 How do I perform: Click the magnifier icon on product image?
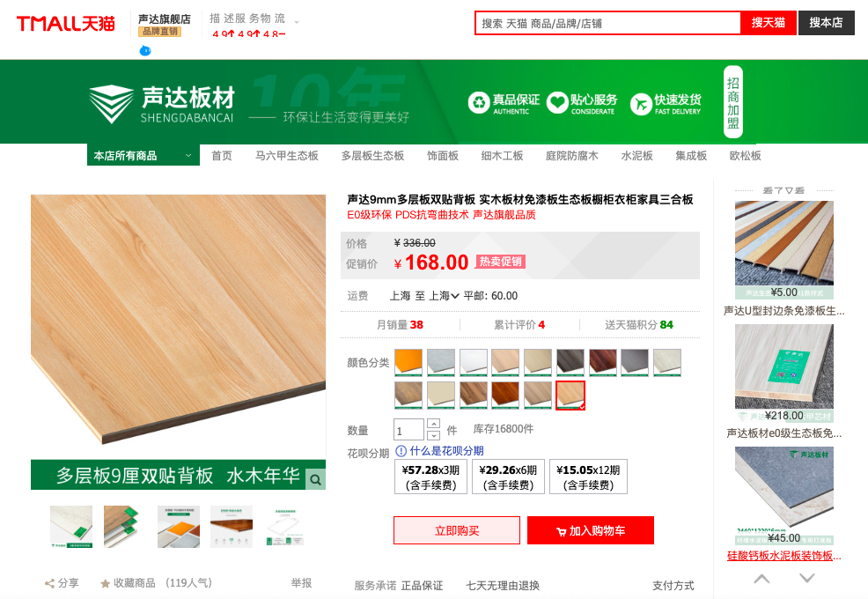315,479
